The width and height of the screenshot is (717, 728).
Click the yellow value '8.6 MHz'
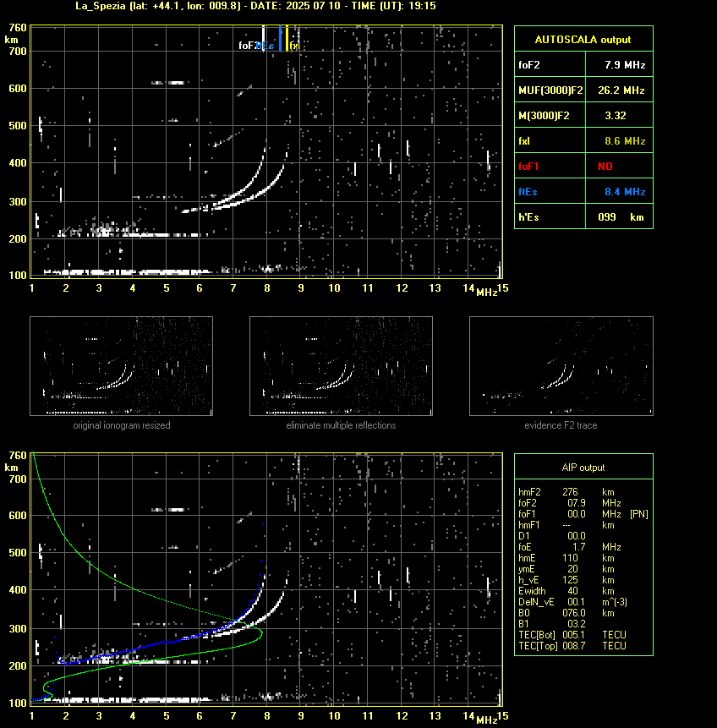tap(625, 141)
